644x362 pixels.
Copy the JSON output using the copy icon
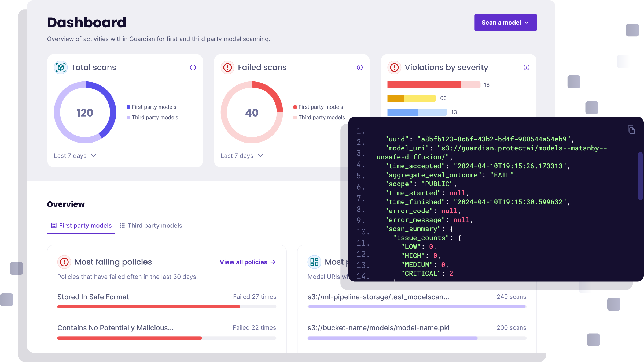(x=631, y=129)
